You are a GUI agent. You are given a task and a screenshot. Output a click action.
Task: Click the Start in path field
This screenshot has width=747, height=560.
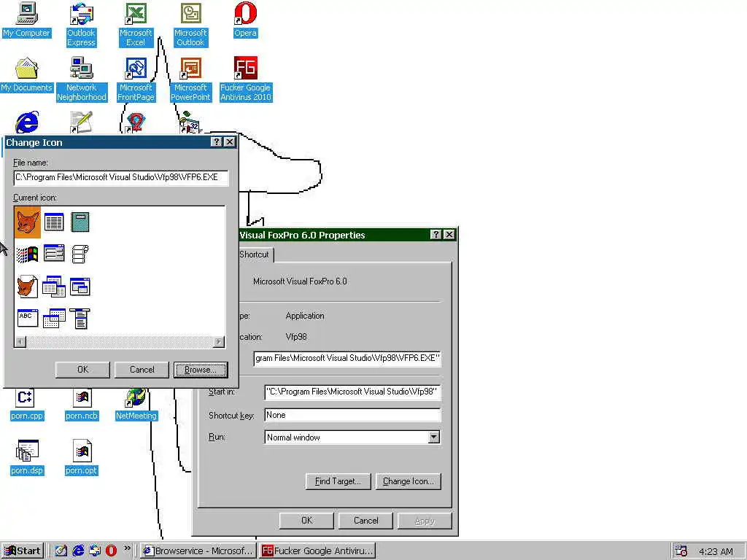click(352, 392)
